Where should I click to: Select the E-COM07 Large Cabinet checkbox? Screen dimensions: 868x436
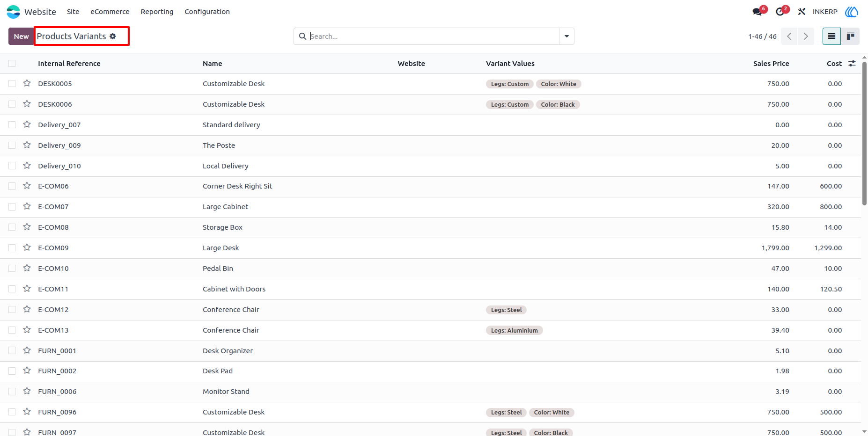click(x=12, y=206)
